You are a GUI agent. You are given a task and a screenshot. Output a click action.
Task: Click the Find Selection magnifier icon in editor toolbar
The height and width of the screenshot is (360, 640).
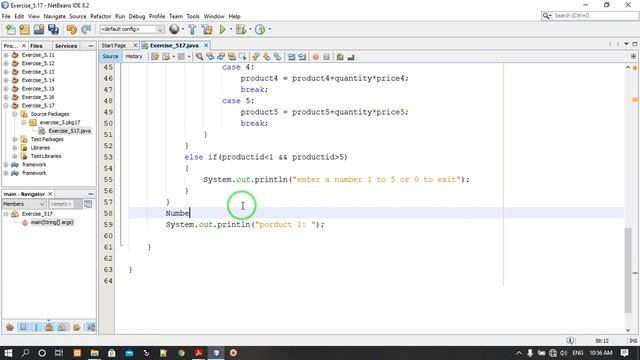click(x=199, y=57)
